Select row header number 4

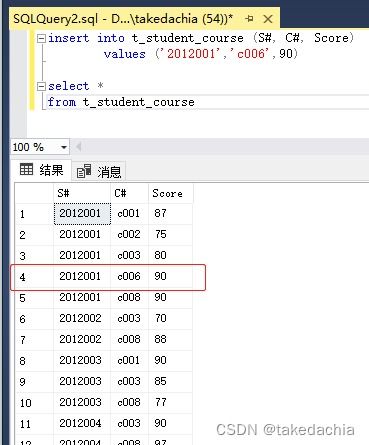(x=34, y=277)
